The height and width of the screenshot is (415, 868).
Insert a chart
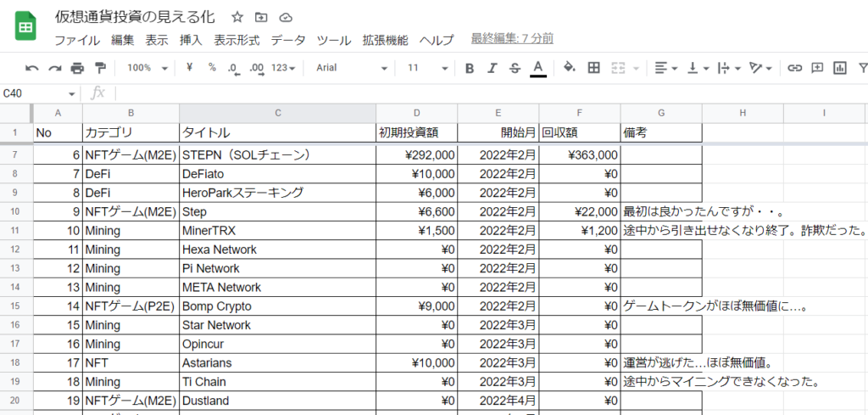[840, 68]
